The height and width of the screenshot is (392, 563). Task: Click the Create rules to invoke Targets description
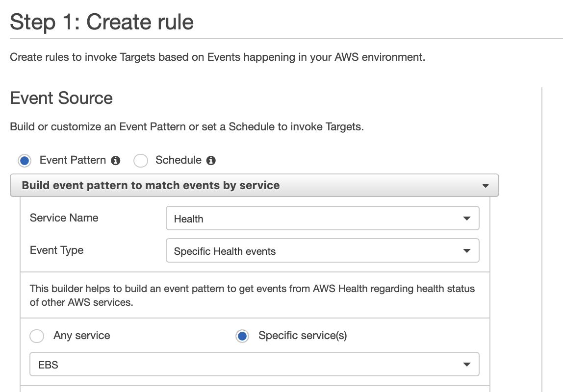[217, 57]
